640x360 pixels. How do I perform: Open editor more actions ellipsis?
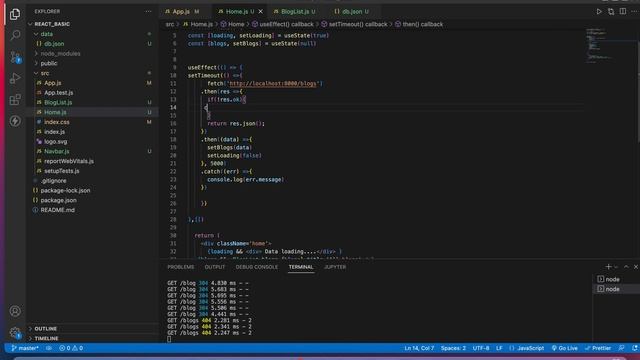click(x=635, y=11)
